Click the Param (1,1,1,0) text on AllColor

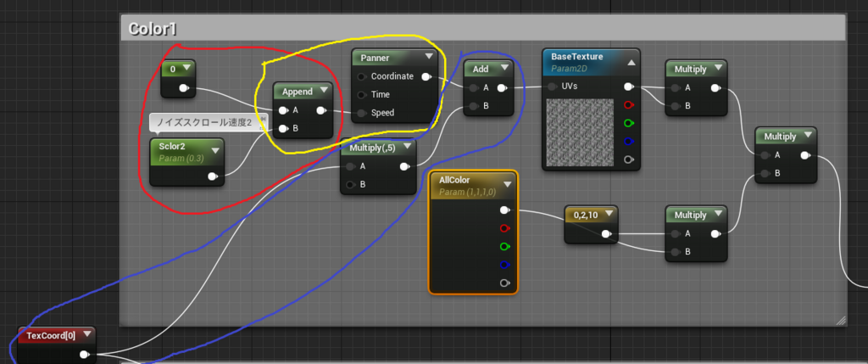point(467,193)
